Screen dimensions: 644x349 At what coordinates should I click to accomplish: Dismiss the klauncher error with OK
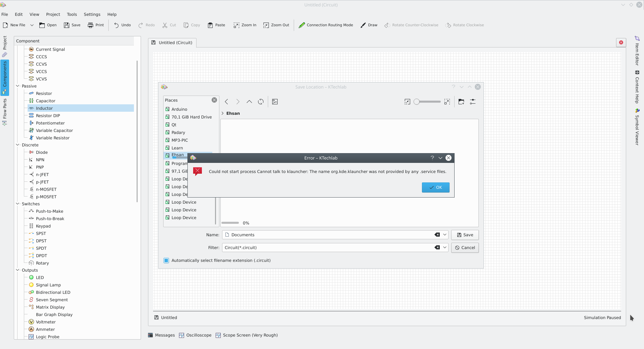[435, 187]
